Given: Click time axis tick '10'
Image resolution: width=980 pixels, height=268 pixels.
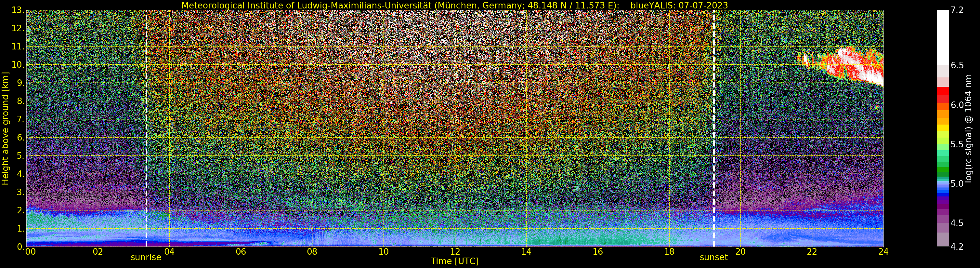Looking at the screenshot, I should (x=384, y=252).
